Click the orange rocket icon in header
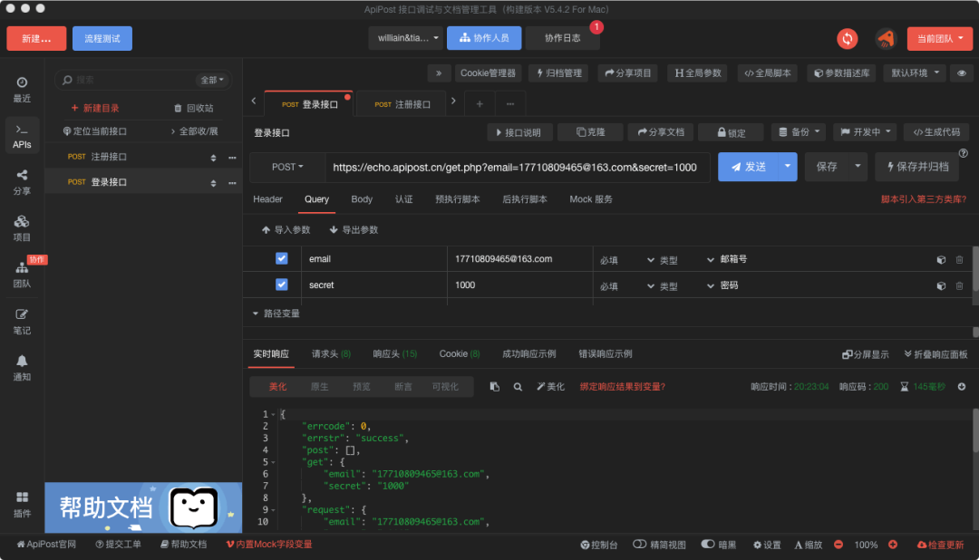This screenshot has height=560, width=979. point(886,39)
